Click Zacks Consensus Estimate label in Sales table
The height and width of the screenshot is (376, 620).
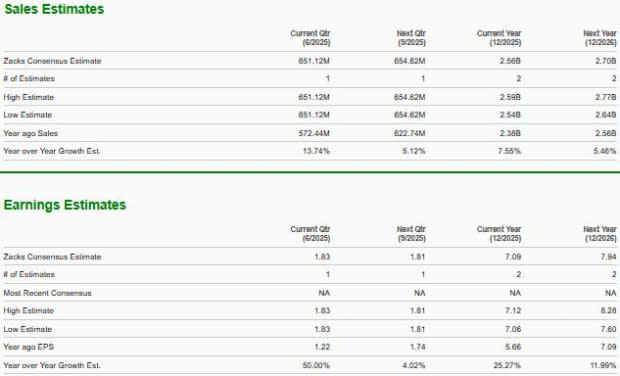coord(52,61)
